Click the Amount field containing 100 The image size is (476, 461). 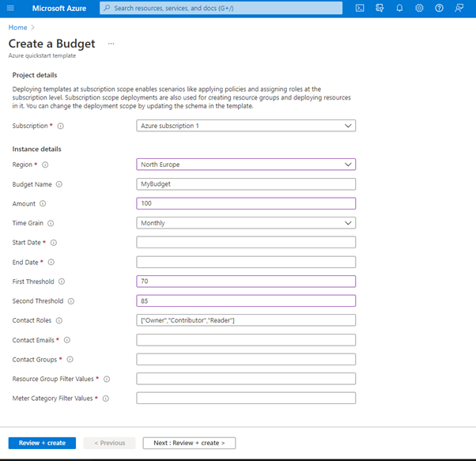(246, 204)
